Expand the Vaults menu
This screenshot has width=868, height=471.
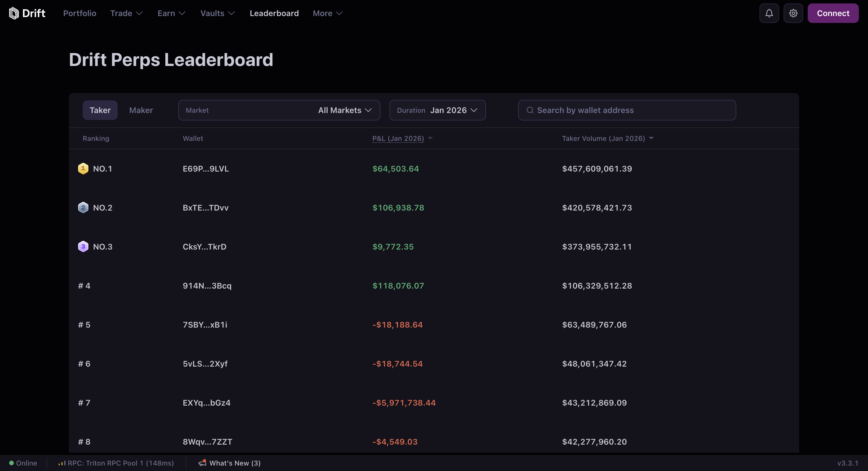point(217,13)
